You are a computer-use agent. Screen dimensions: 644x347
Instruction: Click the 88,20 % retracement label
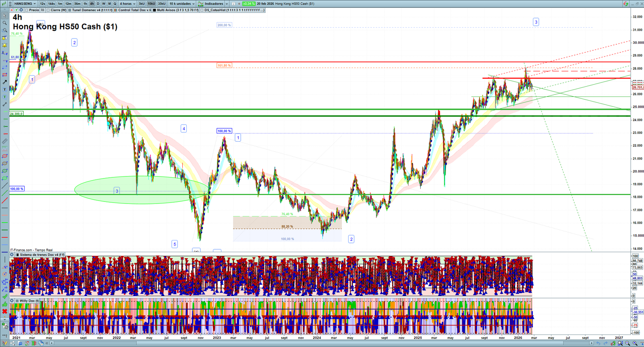(287, 227)
